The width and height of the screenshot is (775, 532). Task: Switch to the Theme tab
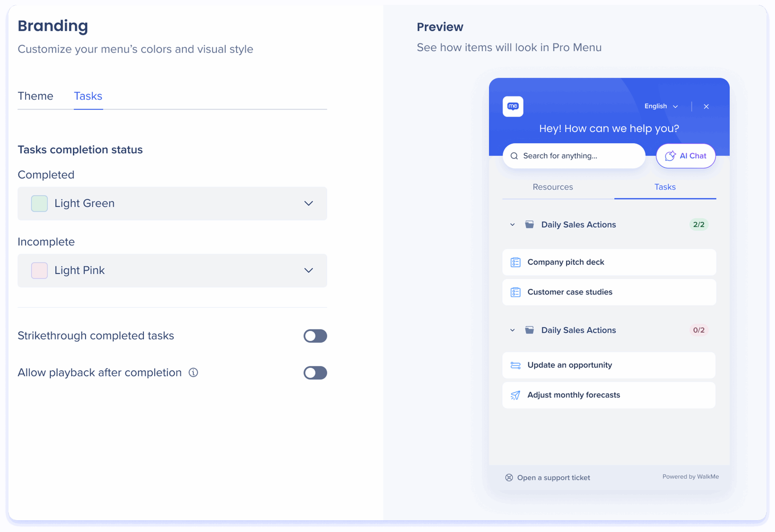35,96
